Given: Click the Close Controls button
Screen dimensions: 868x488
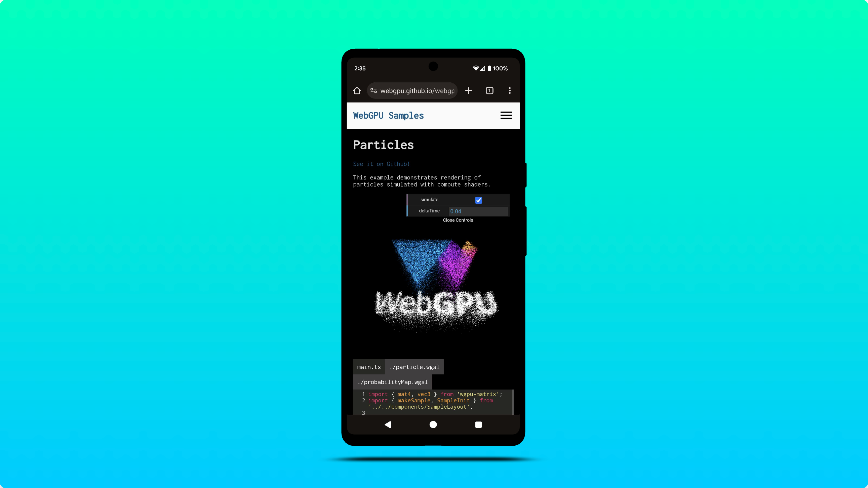Looking at the screenshot, I should (457, 220).
